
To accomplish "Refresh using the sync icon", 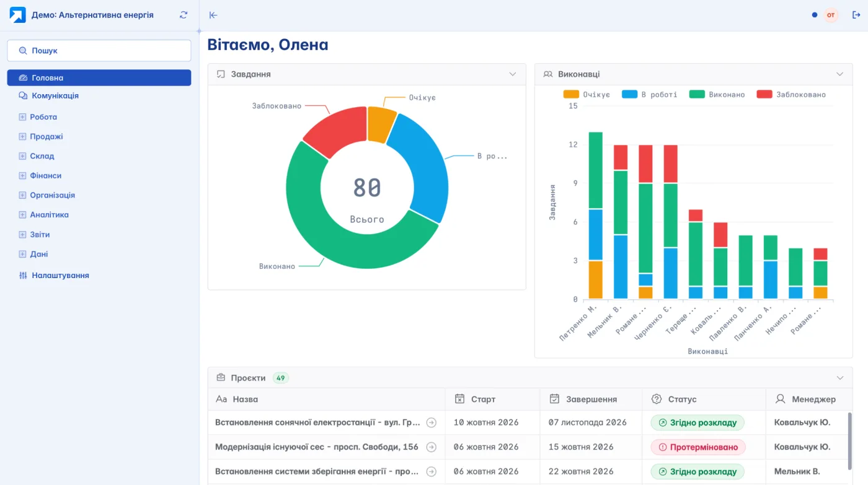I will (x=184, y=15).
